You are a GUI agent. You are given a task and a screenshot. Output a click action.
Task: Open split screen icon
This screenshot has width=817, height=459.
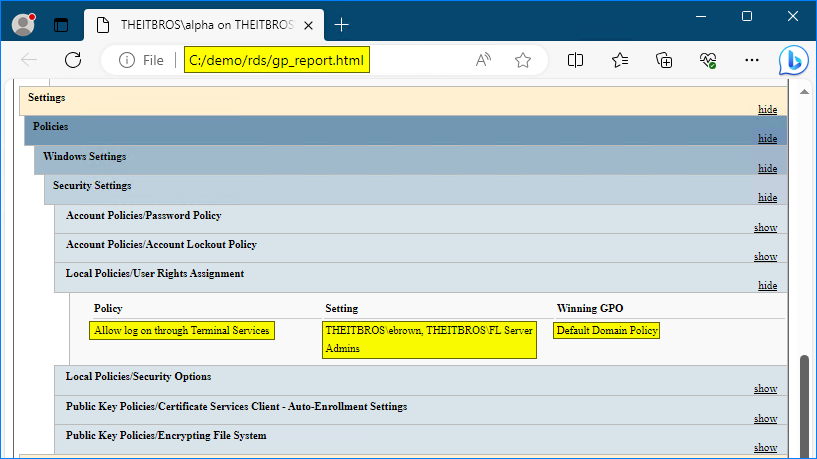pyautogui.click(x=575, y=60)
